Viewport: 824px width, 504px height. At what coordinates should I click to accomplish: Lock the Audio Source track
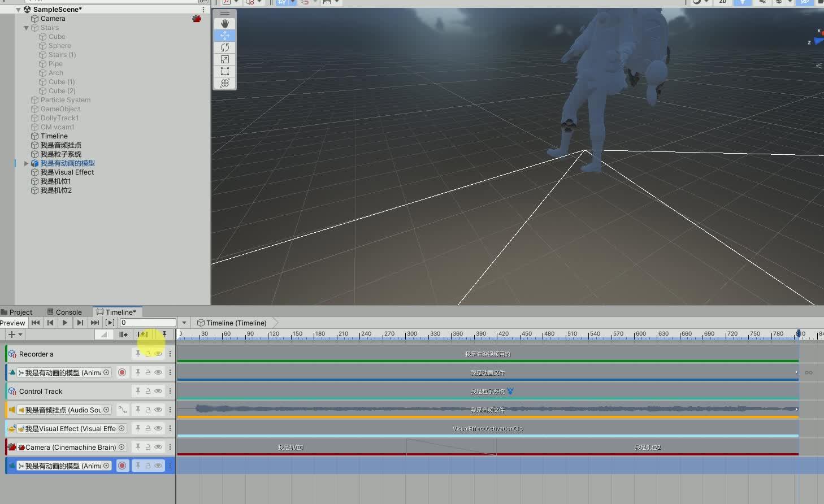pos(148,410)
